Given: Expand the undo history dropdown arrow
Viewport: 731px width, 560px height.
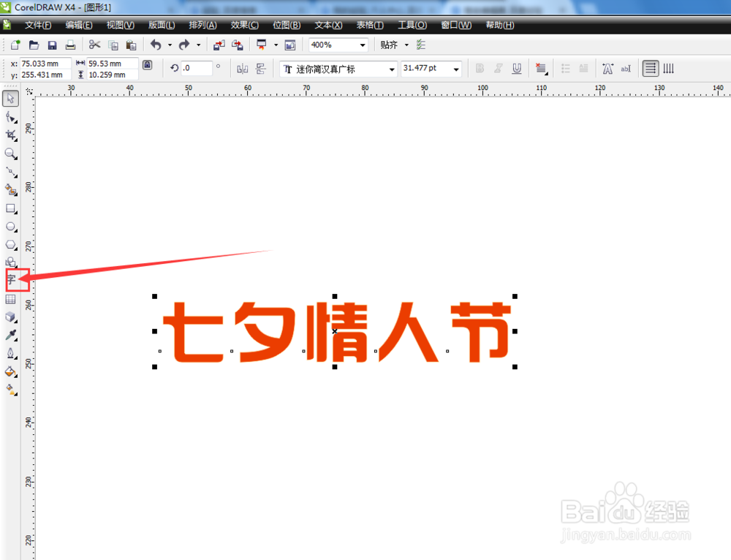Looking at the screenshot, I should 170,45.
